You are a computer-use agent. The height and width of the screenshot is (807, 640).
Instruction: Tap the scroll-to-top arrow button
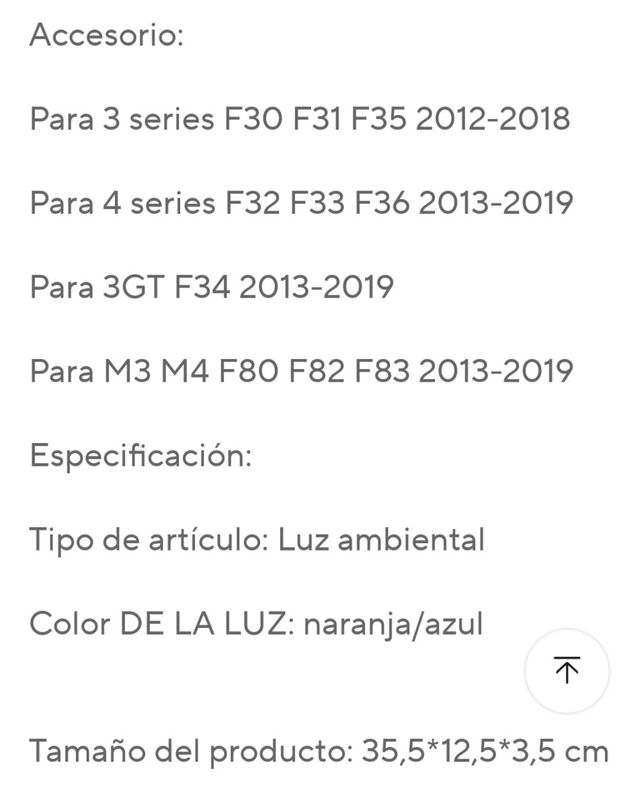[x=567, y=671]
